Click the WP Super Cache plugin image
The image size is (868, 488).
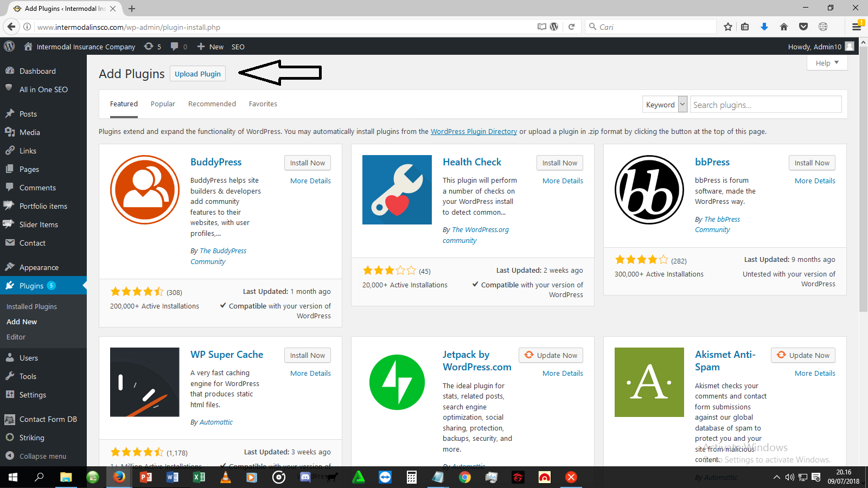point(145,382)
